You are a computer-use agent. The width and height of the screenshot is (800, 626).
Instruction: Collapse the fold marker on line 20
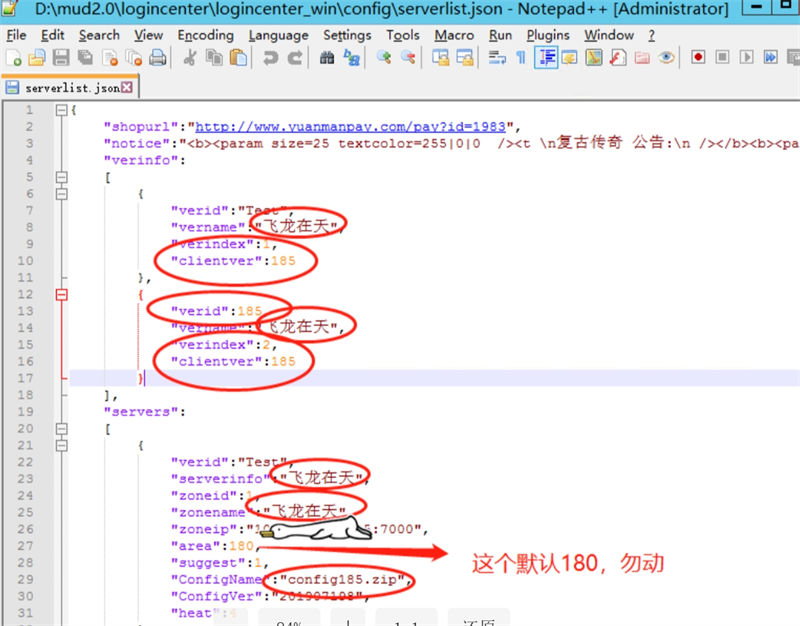(62, 429)
